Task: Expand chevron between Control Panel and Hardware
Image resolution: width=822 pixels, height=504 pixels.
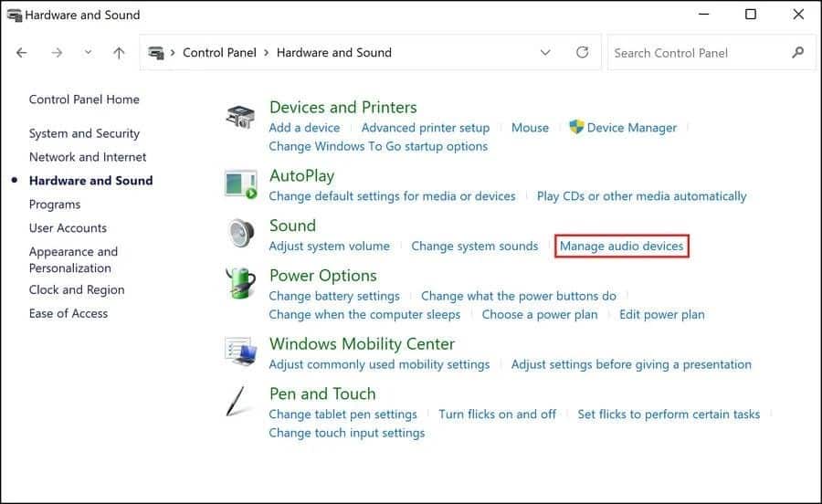Action: (267, 52)
